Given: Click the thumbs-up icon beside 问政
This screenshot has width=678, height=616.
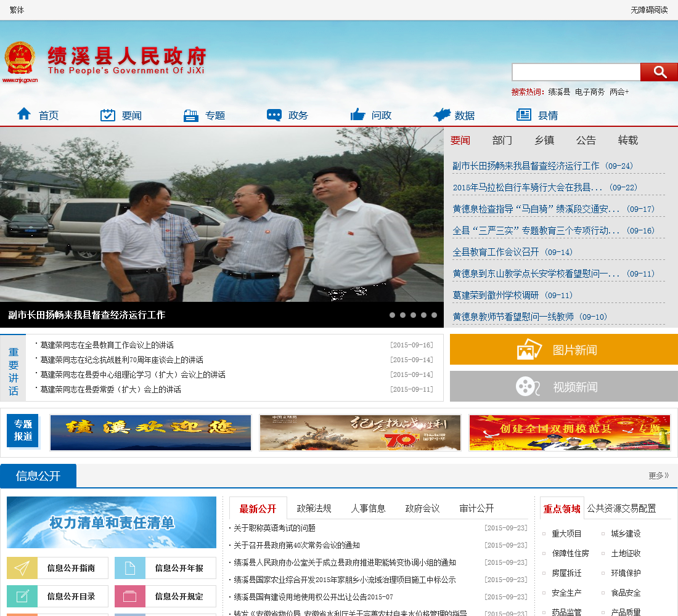Looking at the screenshot, I should tap(357, 115).
